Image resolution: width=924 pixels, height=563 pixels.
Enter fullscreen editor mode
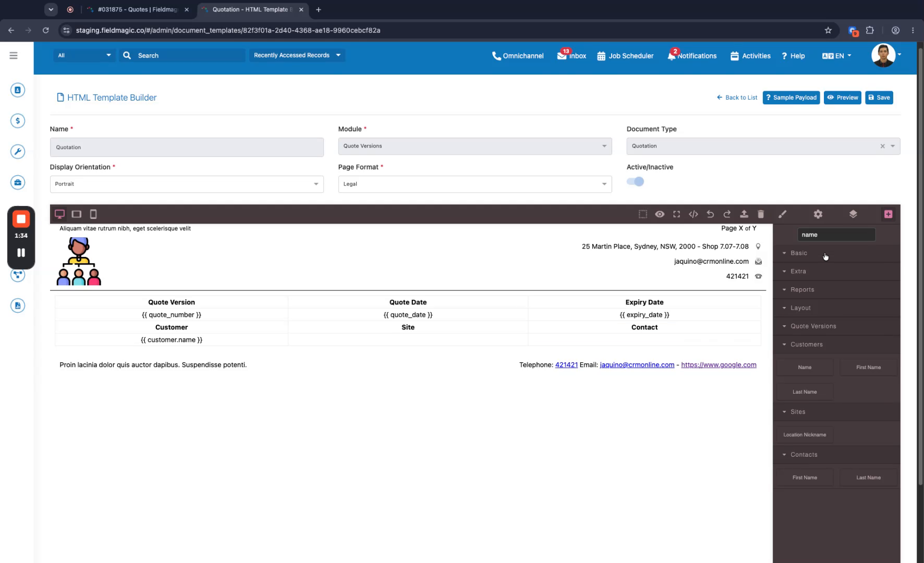[676, 214]
